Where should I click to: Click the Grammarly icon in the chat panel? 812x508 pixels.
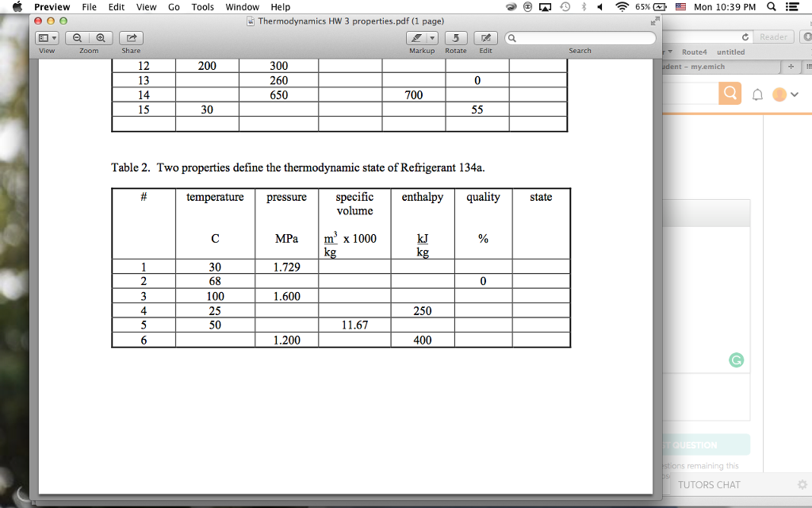[736, 360]
